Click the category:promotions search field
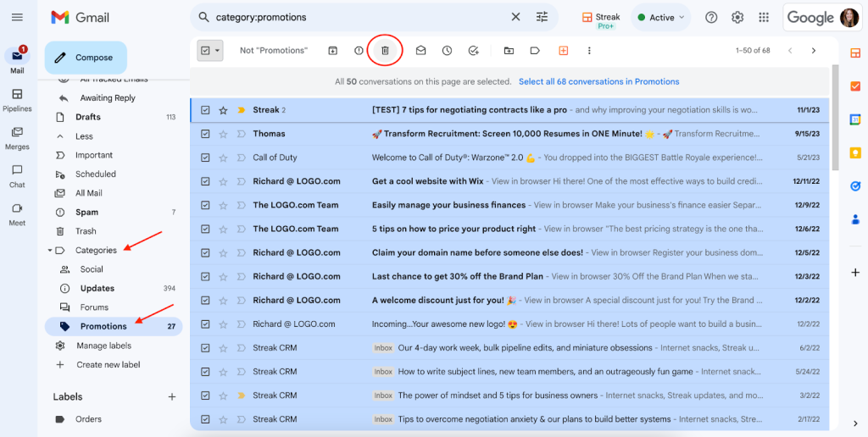Screen dimensions: 868x437 pyautogui.click(x=359, y=17)
